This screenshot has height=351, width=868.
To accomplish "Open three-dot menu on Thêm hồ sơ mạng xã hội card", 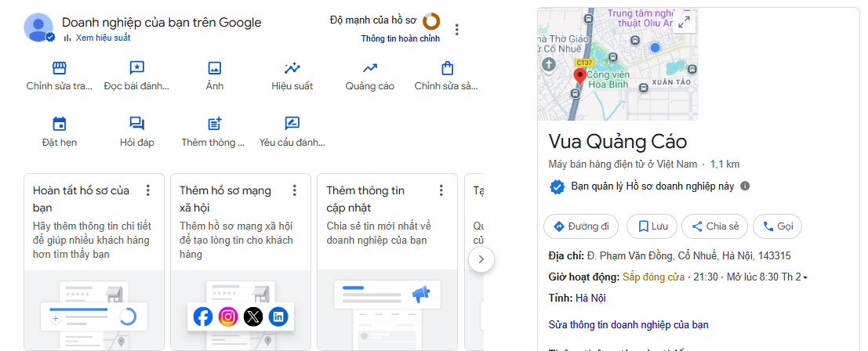I will pyautogui.click(x=295, y=190).
